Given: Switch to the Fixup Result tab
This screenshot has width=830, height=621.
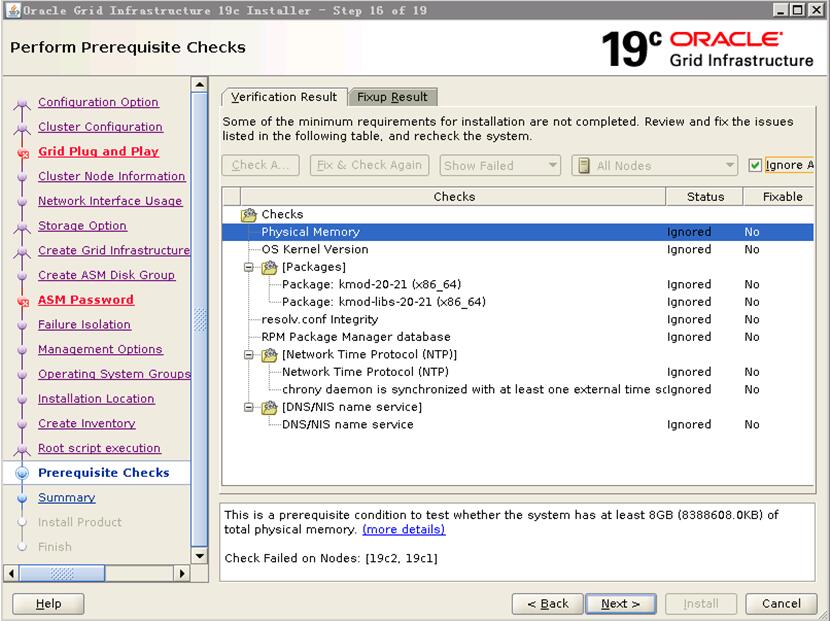Looking at the screenshot, I should [392, 97].
